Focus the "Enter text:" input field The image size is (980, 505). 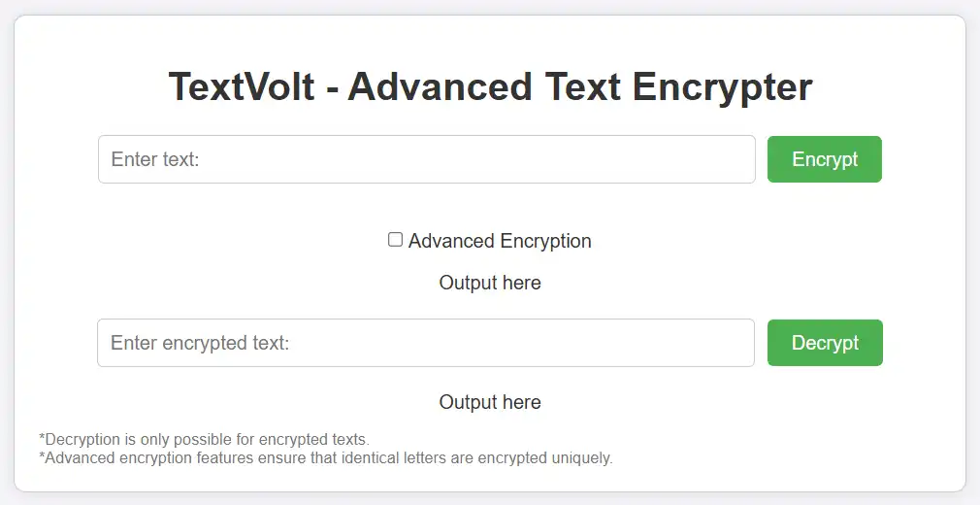[426, 159]
